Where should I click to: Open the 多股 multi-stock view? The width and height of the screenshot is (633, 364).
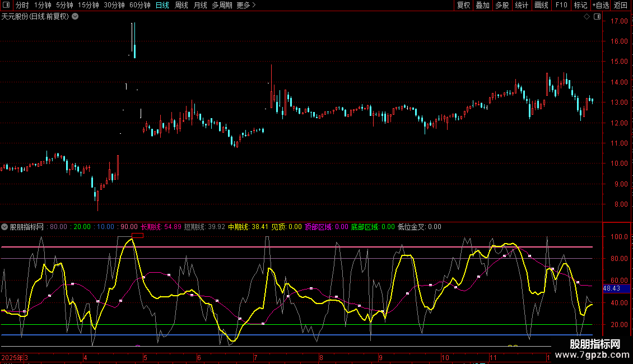[x=502, y=5]
